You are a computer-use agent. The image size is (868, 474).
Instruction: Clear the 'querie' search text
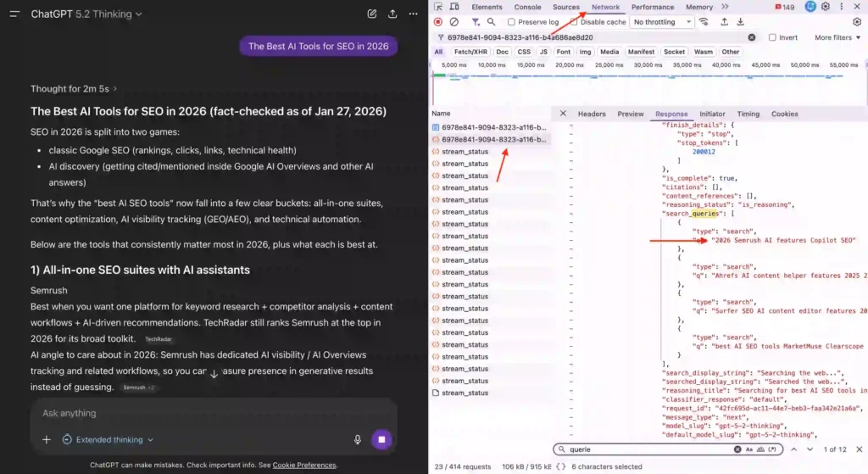pos(737,449)
